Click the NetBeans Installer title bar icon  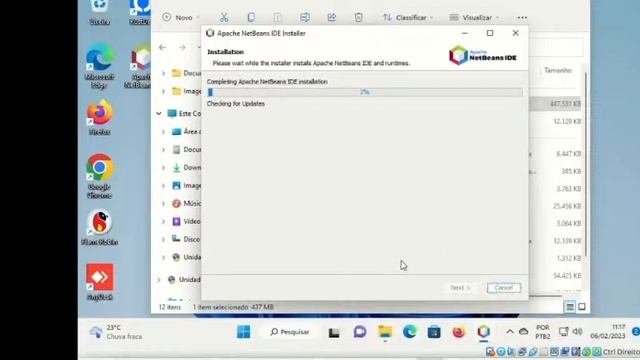tap(210, 33)
